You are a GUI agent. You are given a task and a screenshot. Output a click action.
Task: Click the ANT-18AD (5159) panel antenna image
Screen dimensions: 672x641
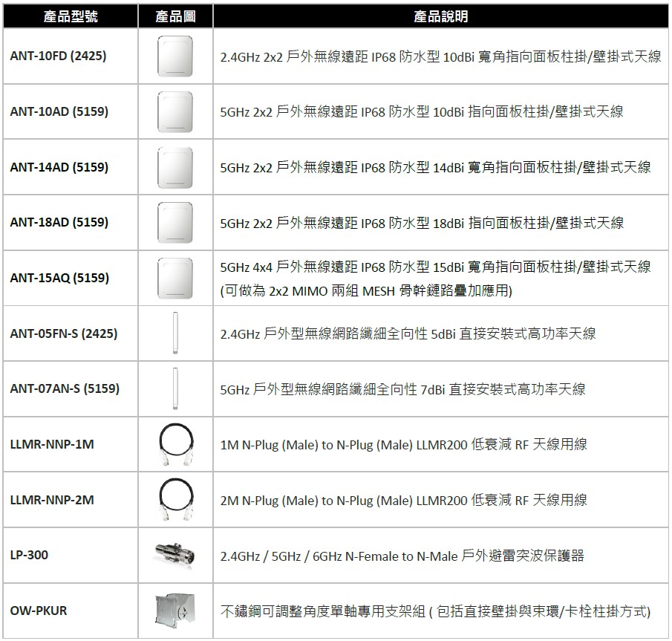pyautogui.click(x=175, y=223)
